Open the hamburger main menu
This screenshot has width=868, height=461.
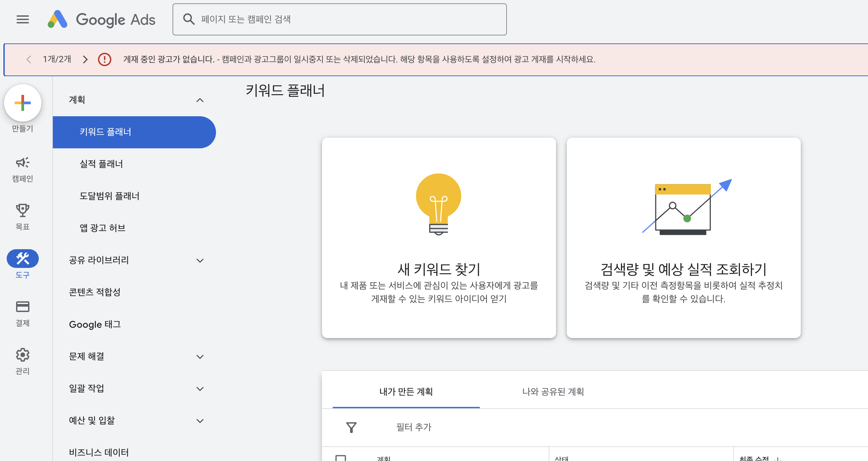(23, 19)
